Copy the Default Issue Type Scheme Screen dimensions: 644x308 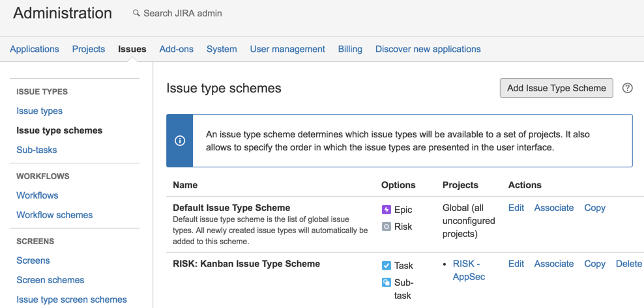pyautogui.click(x=594, y=208)
